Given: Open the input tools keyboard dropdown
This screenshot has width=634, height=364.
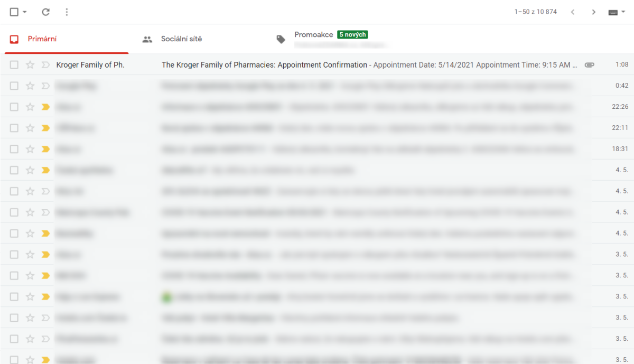Looking at the screenshot, I should [616, 12].
